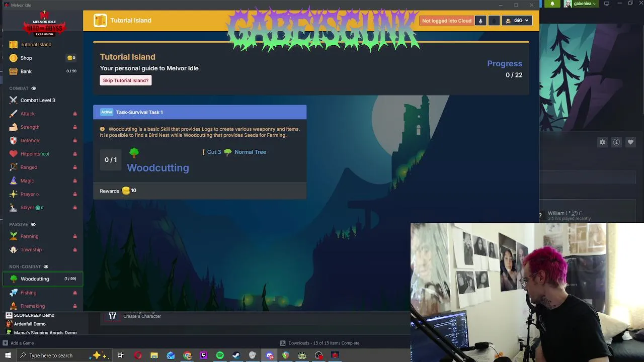Open Steam from the taskbar
This screenshot has height=362, width=644.
(x=236, y=355)
